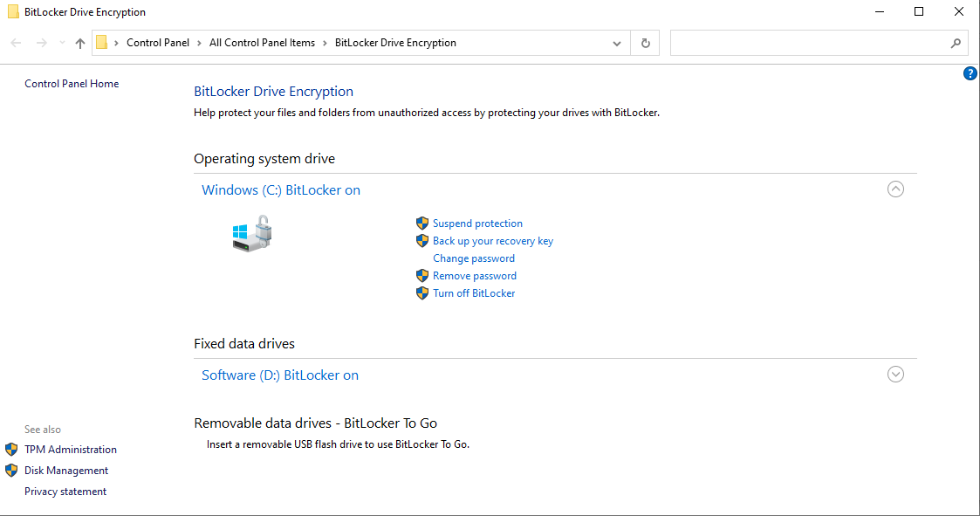980x516 pixels.
Task: Select Suspend protection for Windows (C:)
Action: tap(477, 224)
